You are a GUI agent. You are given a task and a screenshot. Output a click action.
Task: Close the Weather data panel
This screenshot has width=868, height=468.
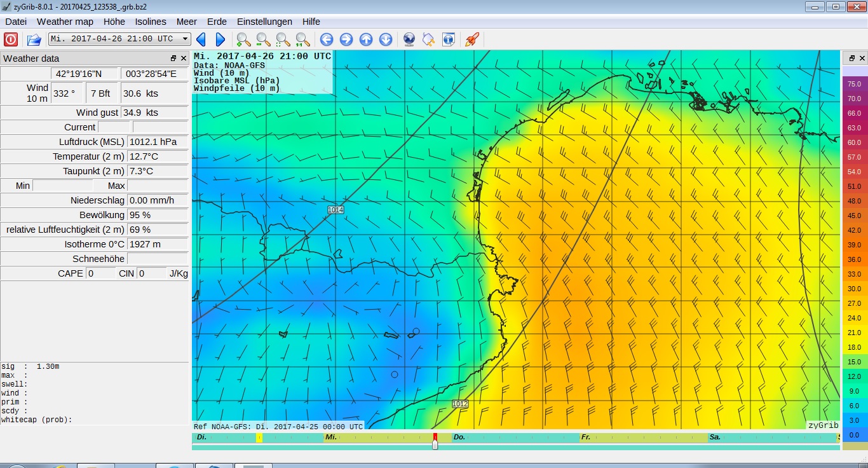pyautogui.click(x=184, y=58)
